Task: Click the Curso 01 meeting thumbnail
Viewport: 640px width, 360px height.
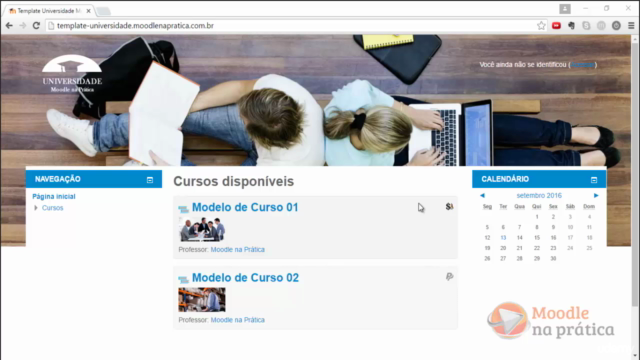Action: point(202,229)
